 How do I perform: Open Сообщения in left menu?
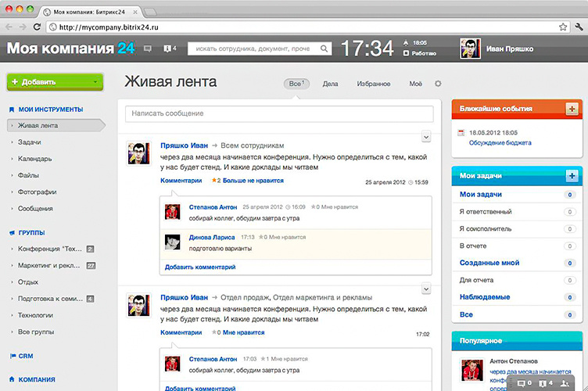coord(35,209)
